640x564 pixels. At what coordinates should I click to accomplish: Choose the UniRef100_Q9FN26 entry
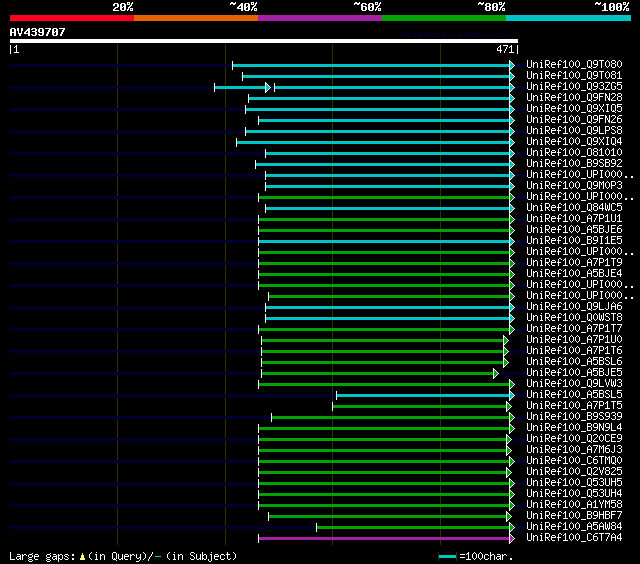pyautogui.click(x=574, y=120)
